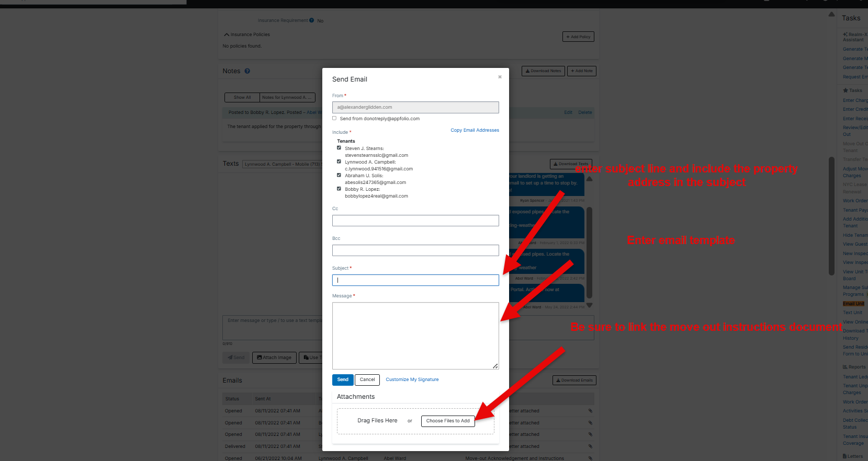868x461 pixels.
Task: Click into the Bcc field
Action: (x=415, y=250)
